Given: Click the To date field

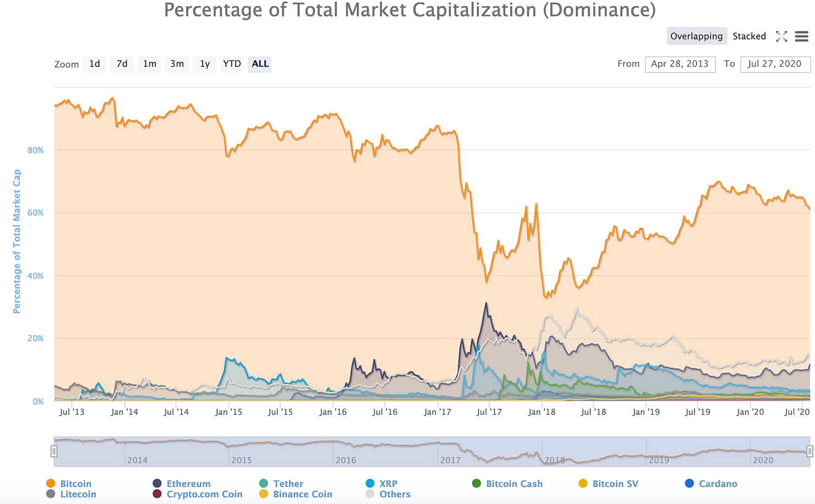Looking at the screenshot, I should 775,64.
